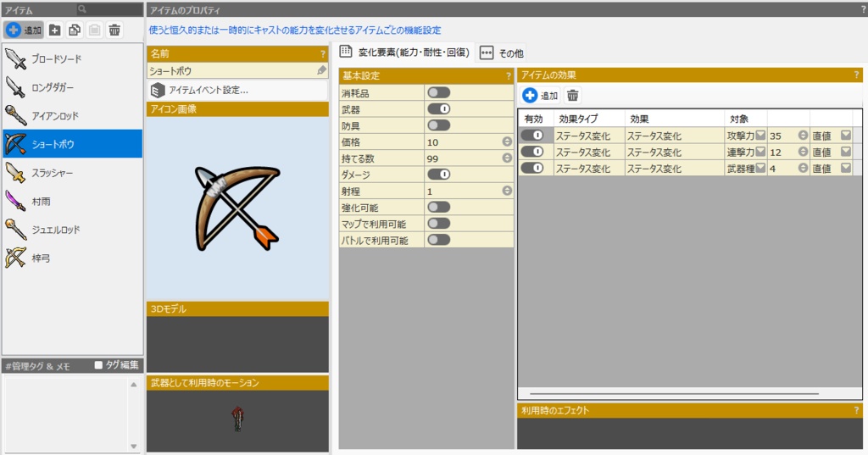Click the trash delete icon in item toolbar

tap(114, 30)
